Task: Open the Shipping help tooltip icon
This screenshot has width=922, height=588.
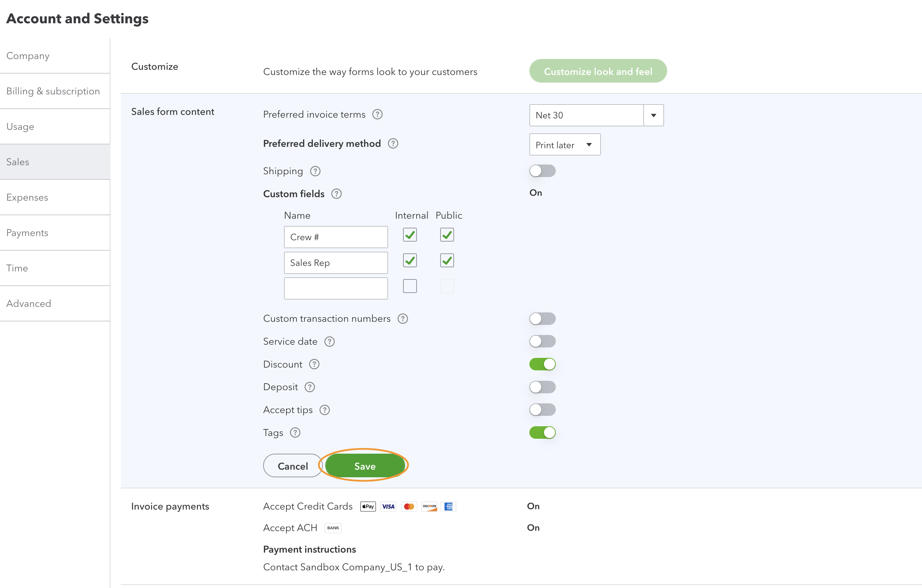Action: 315,171
